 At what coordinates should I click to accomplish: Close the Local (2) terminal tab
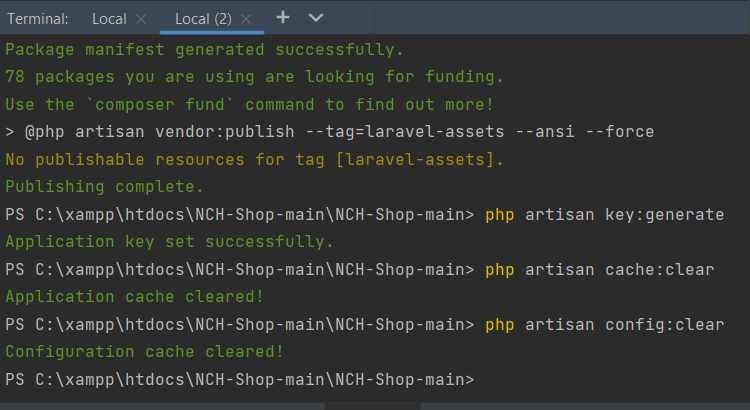point(246,19)
